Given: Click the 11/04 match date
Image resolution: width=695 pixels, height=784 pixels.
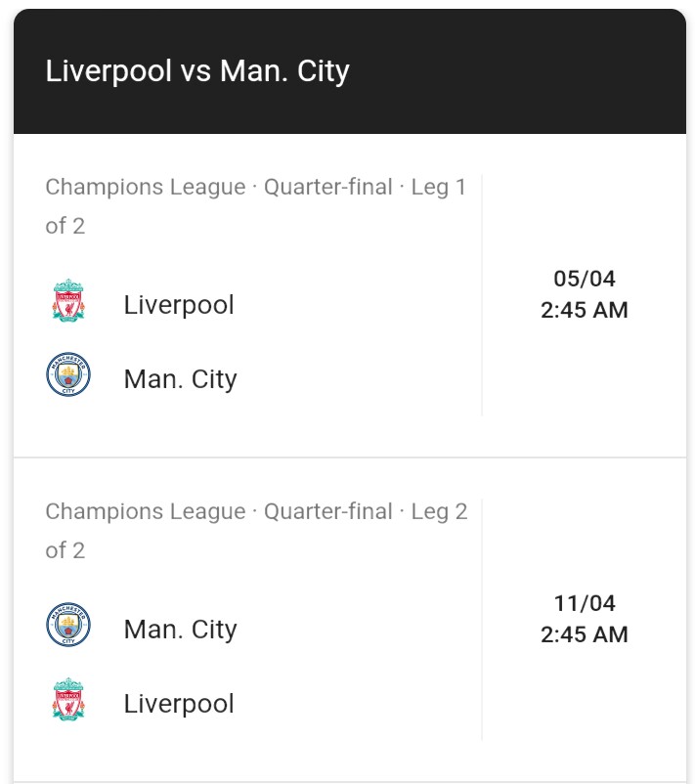Looking at the screenshot, I should click(x=585, y=603).
